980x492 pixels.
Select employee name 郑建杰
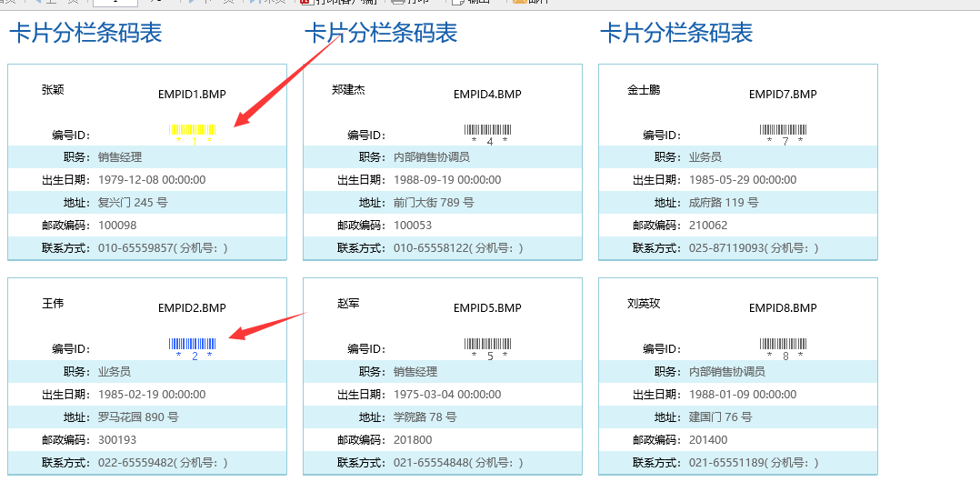point(349,89)
